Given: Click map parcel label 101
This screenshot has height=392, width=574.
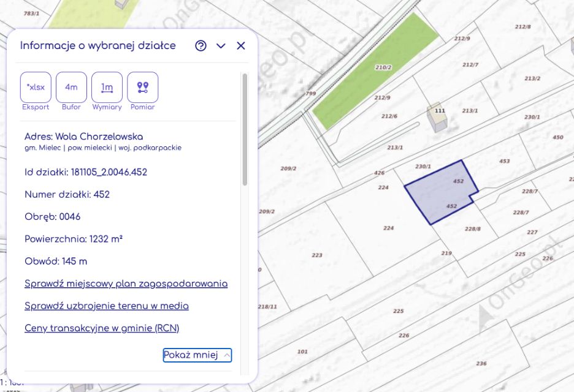Looking at the screenshot, I should pos(302,352).
